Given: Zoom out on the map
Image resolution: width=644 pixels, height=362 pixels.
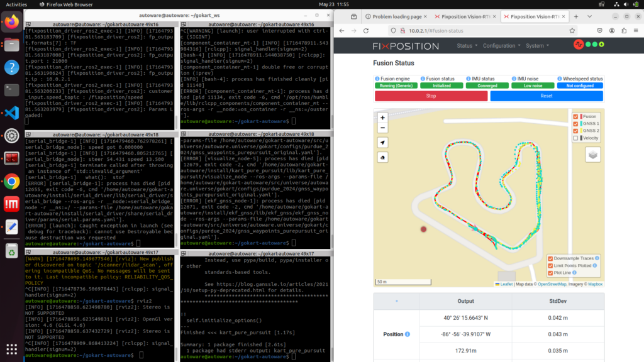Looking at the screenshot, I should pyautogui.click(x=383, y=128).
